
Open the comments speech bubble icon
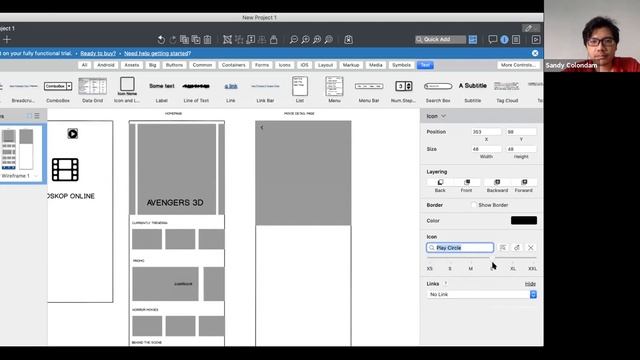(493, 39)
